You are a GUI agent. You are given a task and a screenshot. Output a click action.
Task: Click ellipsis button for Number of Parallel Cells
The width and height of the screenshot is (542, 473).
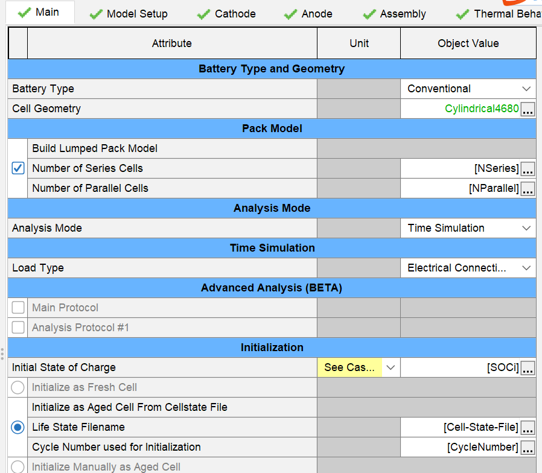coord(528,189)
